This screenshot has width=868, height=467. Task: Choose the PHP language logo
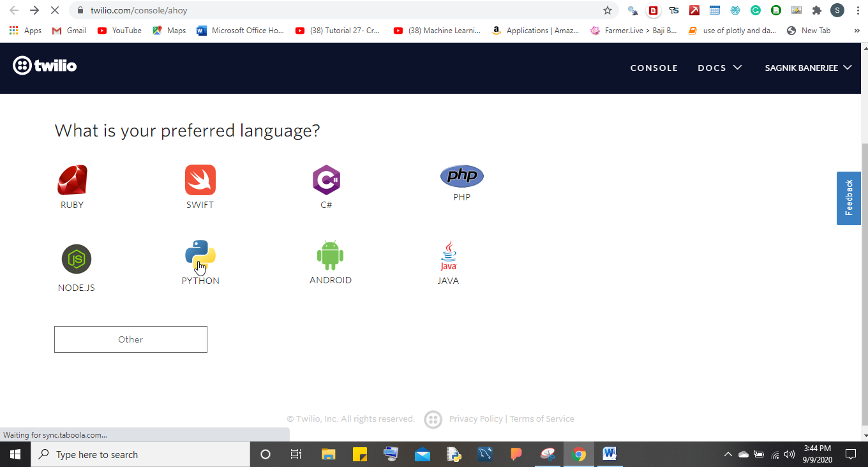tap(462, 175)
